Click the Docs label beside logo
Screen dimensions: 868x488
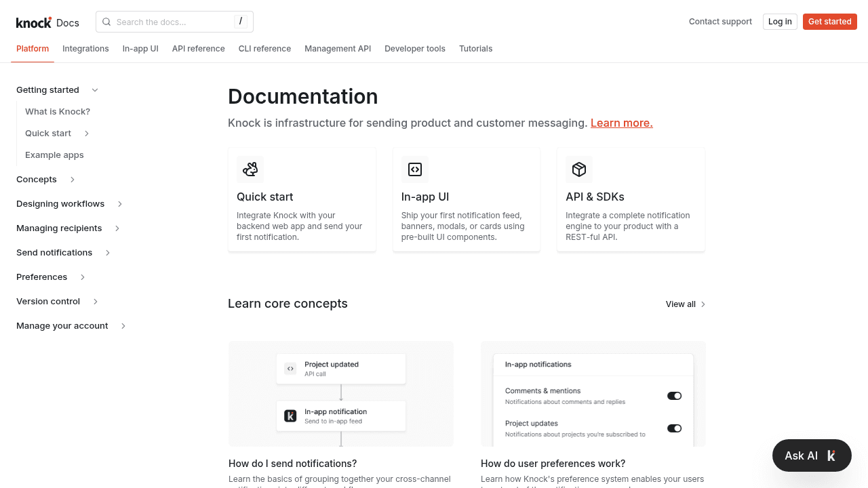tap(68, 23)
